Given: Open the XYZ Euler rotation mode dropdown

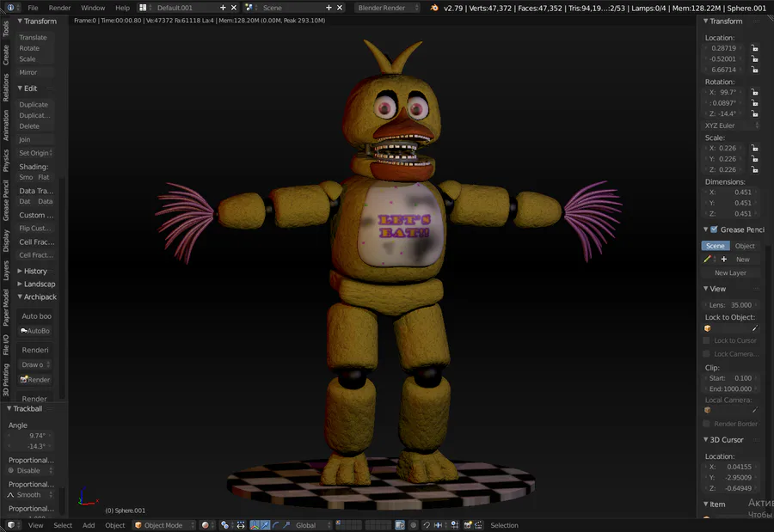Looking at the screenshot, I should [x=730, y=125].
